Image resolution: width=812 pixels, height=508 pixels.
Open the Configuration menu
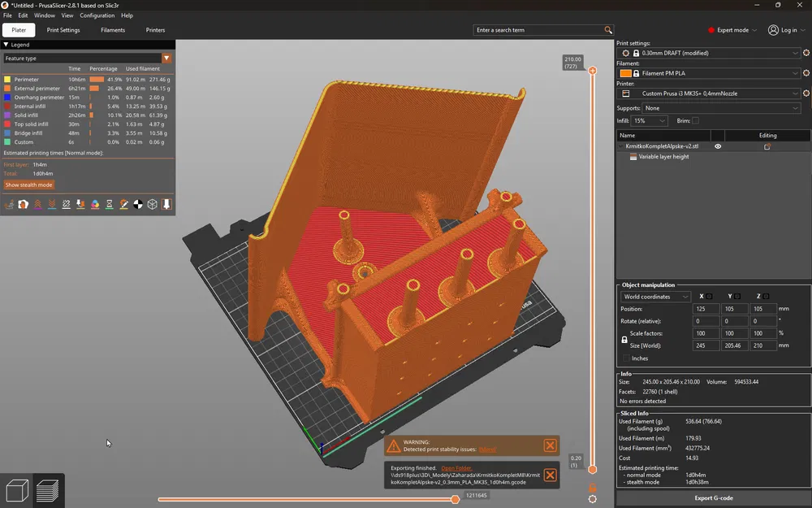(x=97, y=15)
